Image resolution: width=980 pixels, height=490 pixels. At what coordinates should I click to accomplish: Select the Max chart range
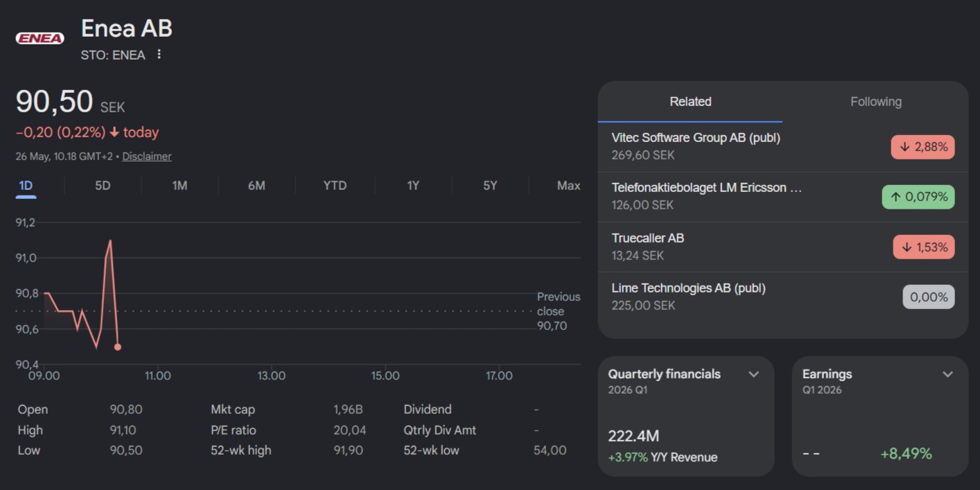(568, 186)
